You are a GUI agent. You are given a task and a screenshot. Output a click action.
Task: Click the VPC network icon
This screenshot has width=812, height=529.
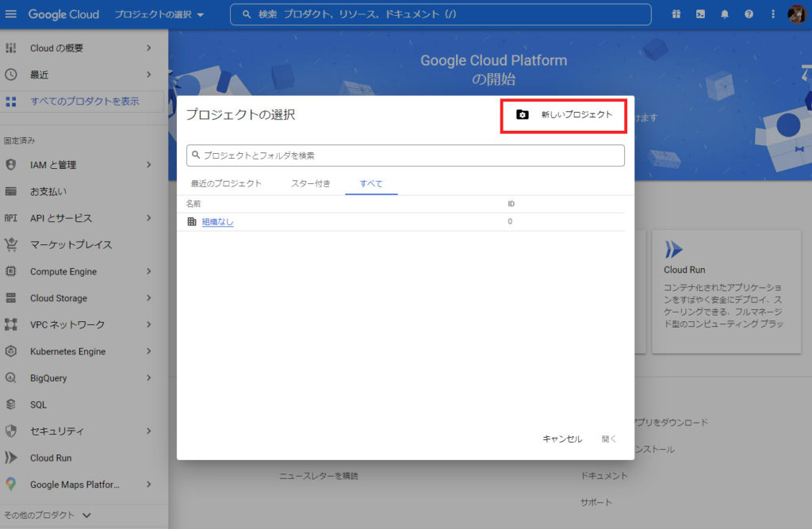(11, 324)
